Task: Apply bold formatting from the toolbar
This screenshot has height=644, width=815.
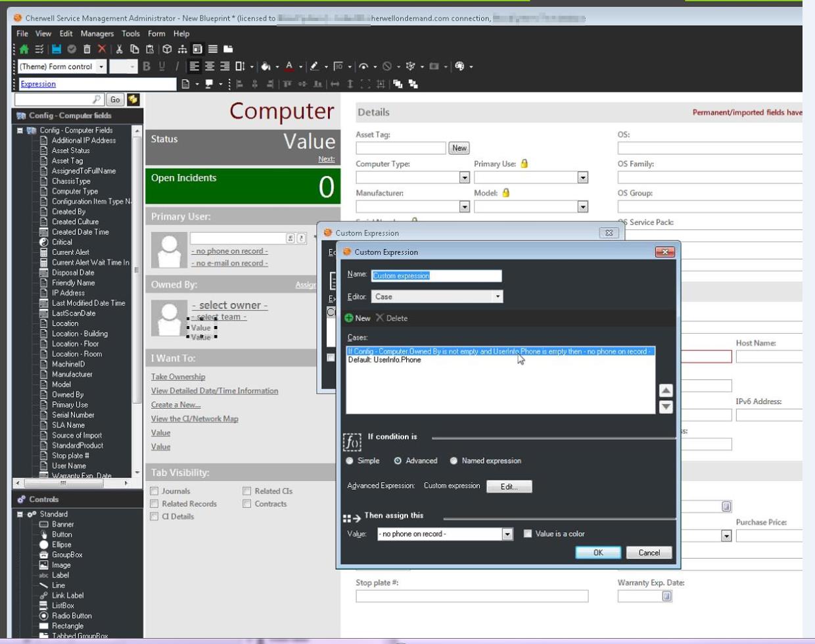Action: coord(146,66)
